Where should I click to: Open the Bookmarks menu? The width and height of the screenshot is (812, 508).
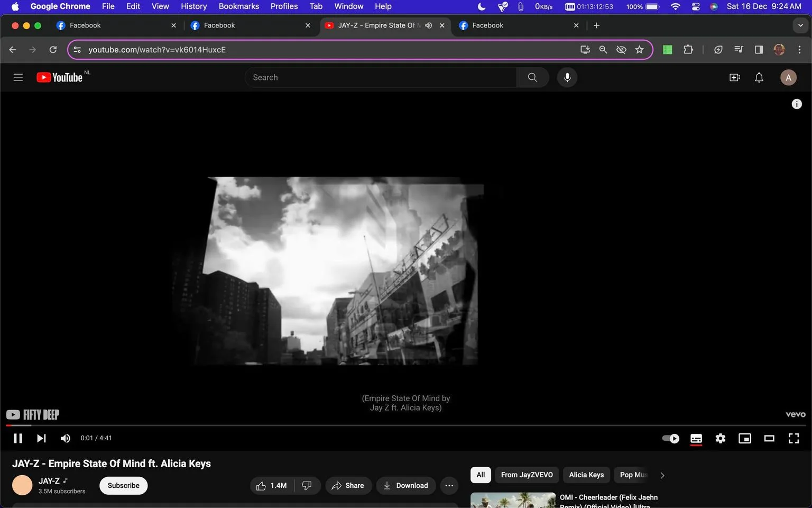click(x=238, y=6)
